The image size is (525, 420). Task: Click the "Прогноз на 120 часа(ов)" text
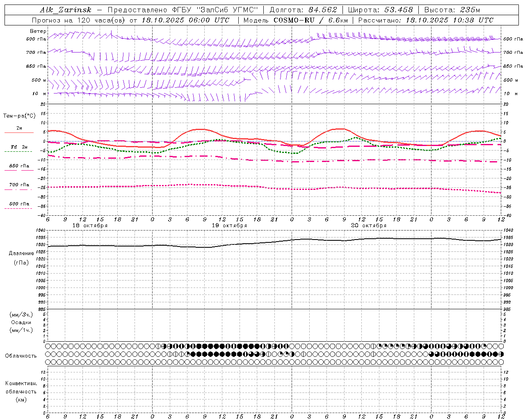tap(79, 20)
